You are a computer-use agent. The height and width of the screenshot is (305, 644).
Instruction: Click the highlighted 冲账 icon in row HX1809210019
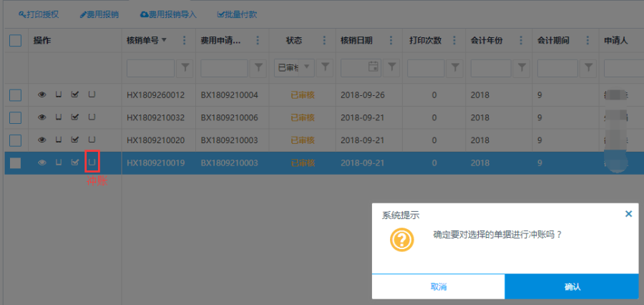point(92,163)
